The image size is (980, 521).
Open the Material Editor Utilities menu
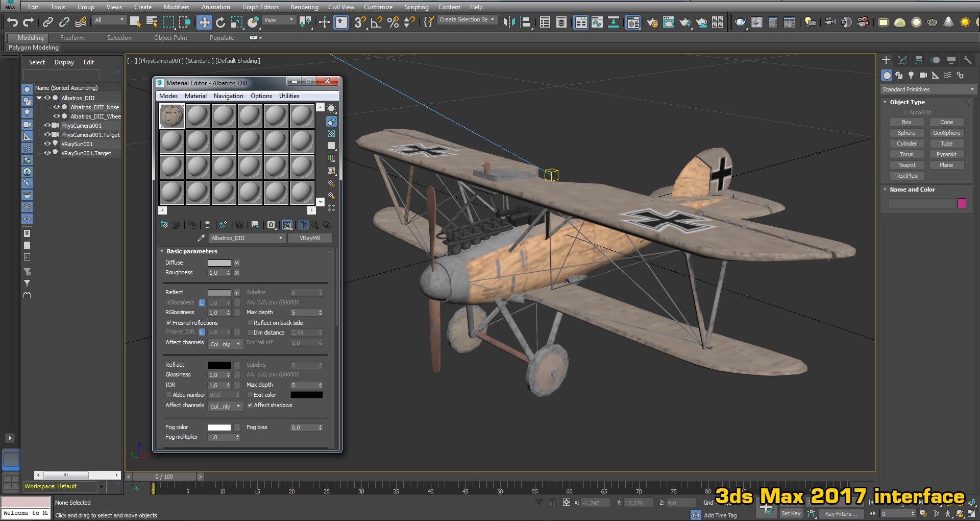[x=289, y=96]
